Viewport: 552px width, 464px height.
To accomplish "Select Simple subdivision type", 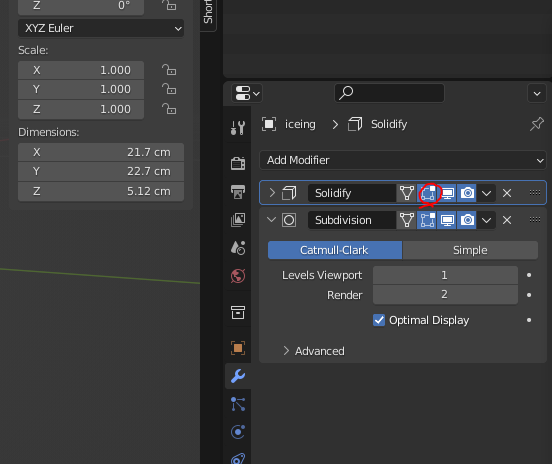I will 470,250.
